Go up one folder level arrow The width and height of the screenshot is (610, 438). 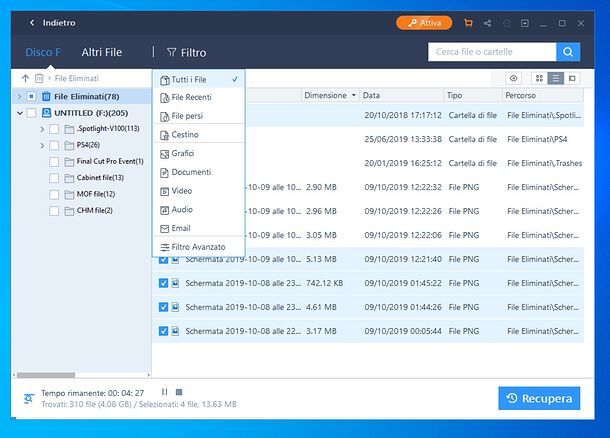25,79
